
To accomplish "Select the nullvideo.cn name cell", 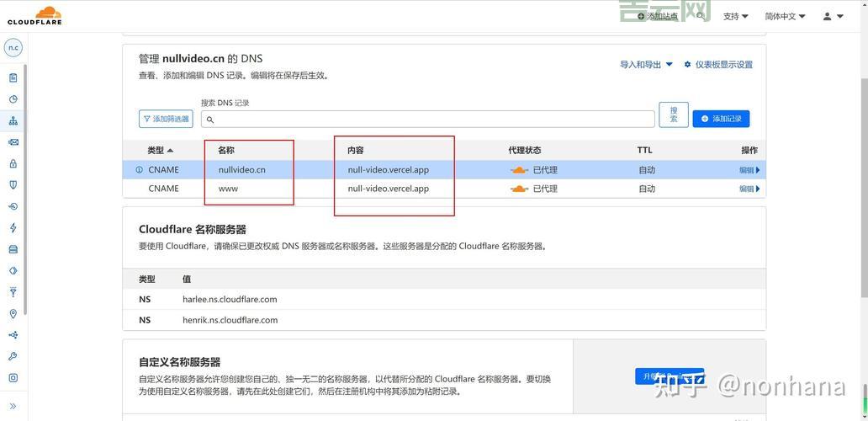I will 242,170.
